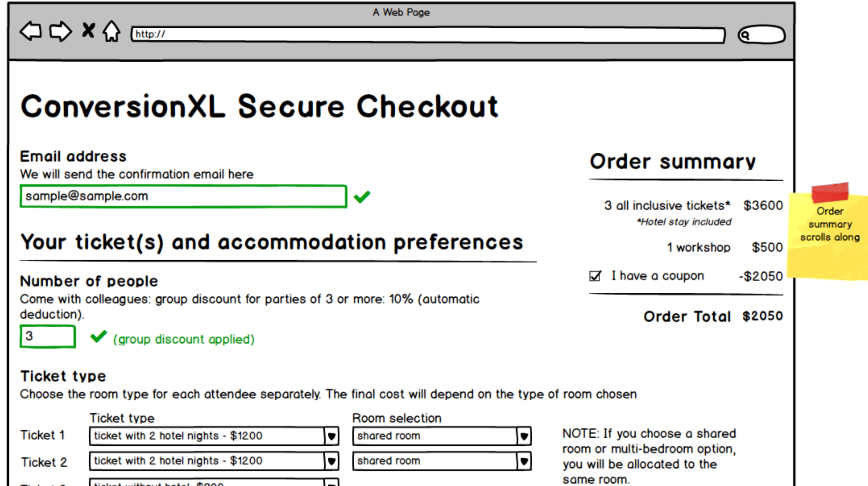Screen dimensions: 868x486
Task: Click the '1 workshop' line item
Action: [699, 248]
